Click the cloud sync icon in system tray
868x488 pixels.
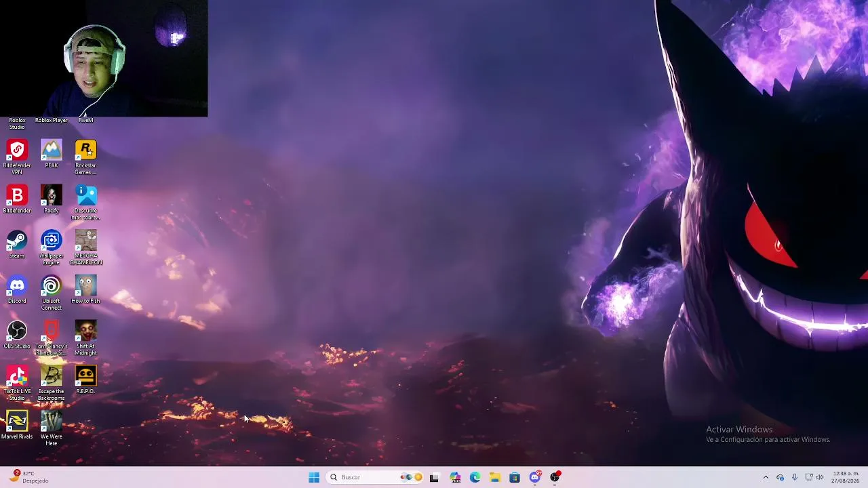[x=780, y=477]
